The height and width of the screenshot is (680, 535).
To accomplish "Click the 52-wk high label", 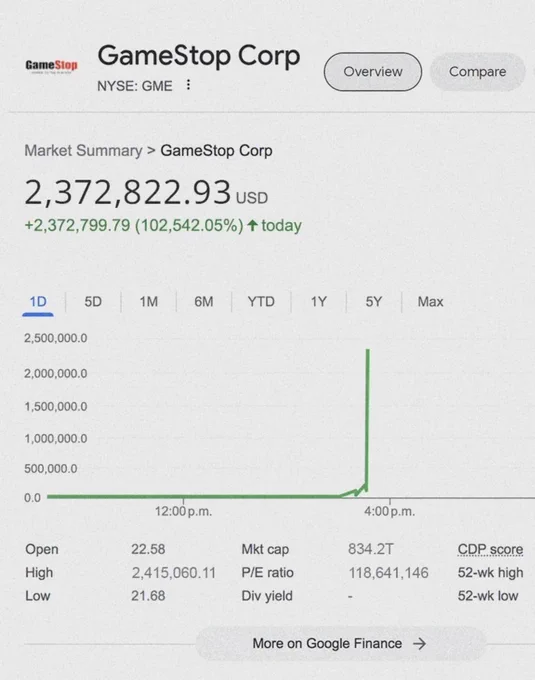I will (490, 573).
